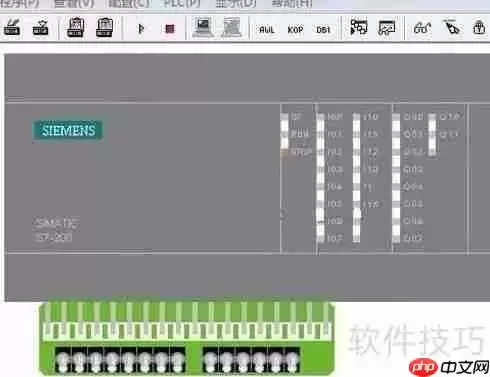
Task: Click the load program icon at toolbar start
Action: 12,28
